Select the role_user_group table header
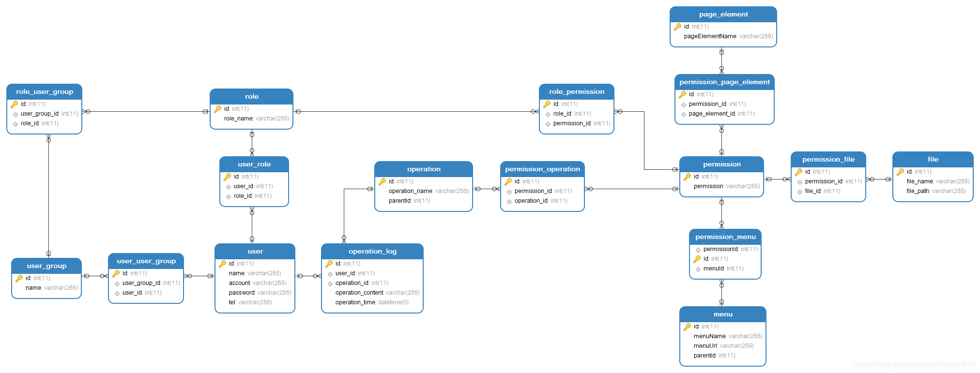The height and width of the screenshot is (373, 980). click(45, 92)
